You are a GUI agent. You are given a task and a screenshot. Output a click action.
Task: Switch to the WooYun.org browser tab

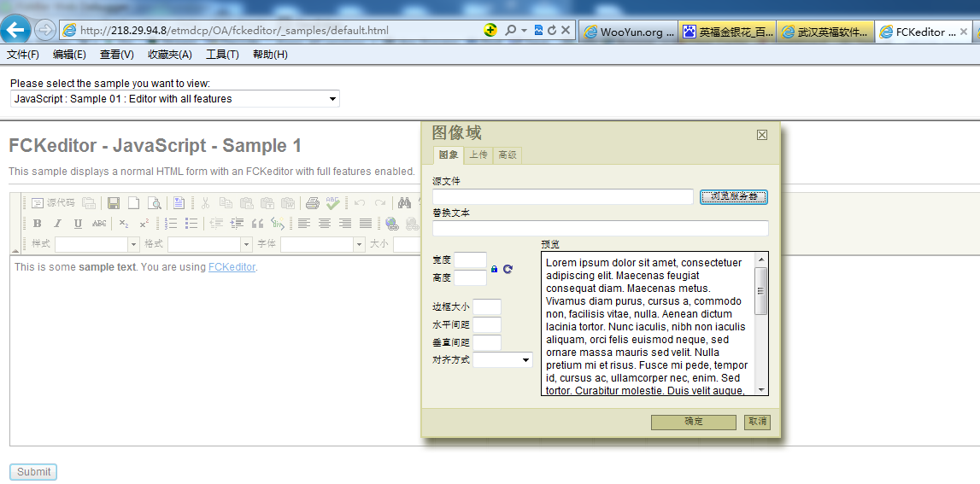point(630,32)
